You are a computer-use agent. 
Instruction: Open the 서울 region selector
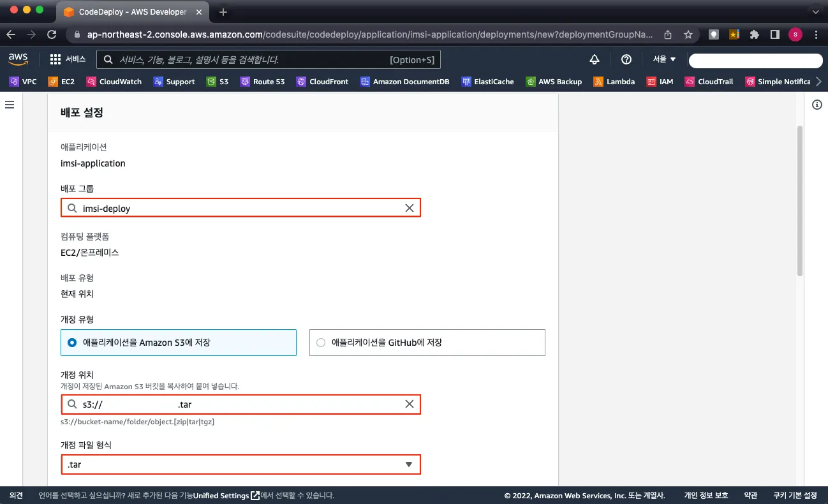(664, 59)
